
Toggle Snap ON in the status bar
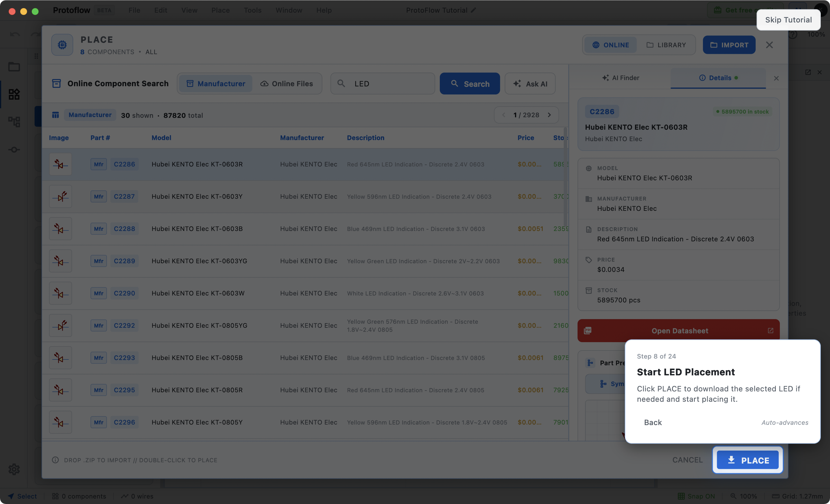pos(696,496)
